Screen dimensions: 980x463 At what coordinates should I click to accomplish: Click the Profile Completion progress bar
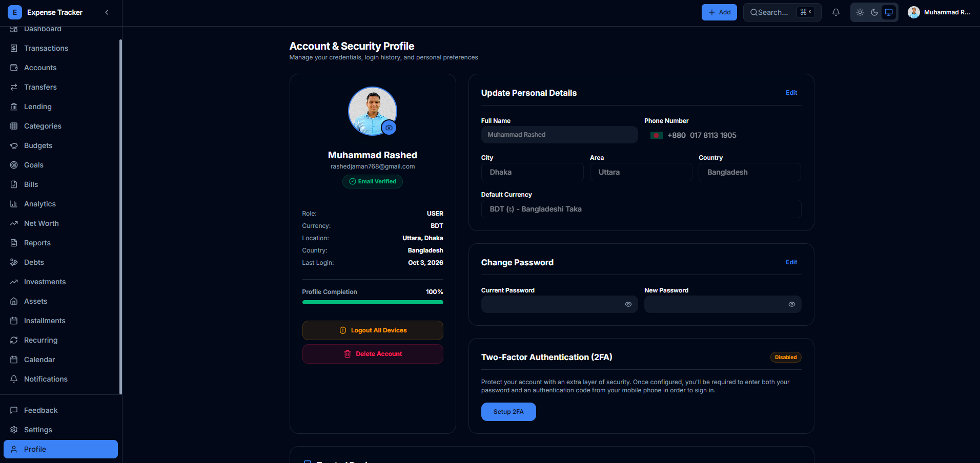[373, 302]
